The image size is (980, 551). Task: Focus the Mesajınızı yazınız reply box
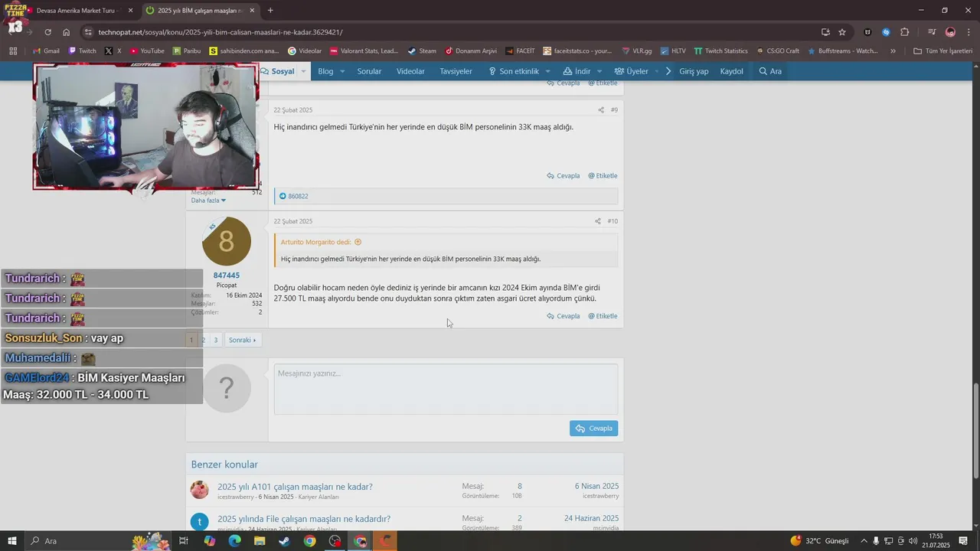[x=446, y=390]
